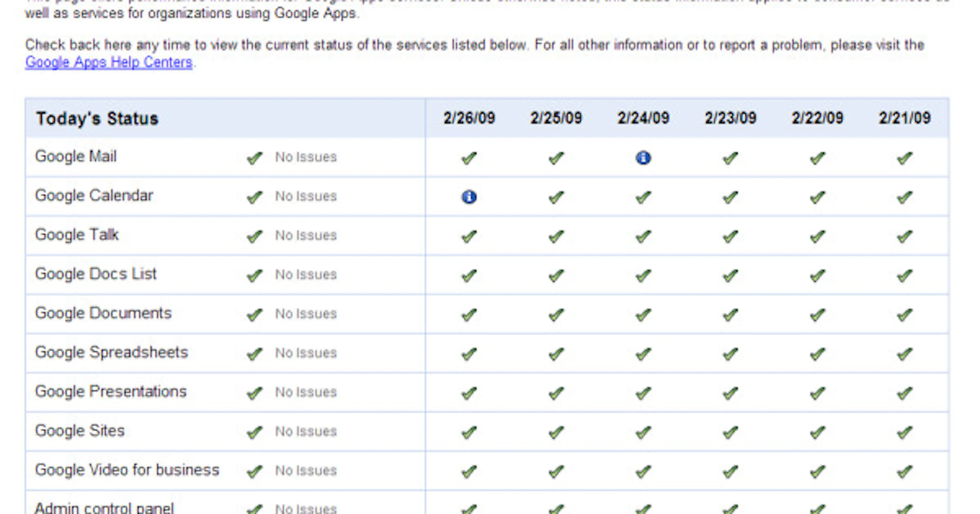The height and width of the screenshot is (514, 980).
Task: Select Google Presentations' check mark for 2/23/09
Action: (x=731, y=392)
